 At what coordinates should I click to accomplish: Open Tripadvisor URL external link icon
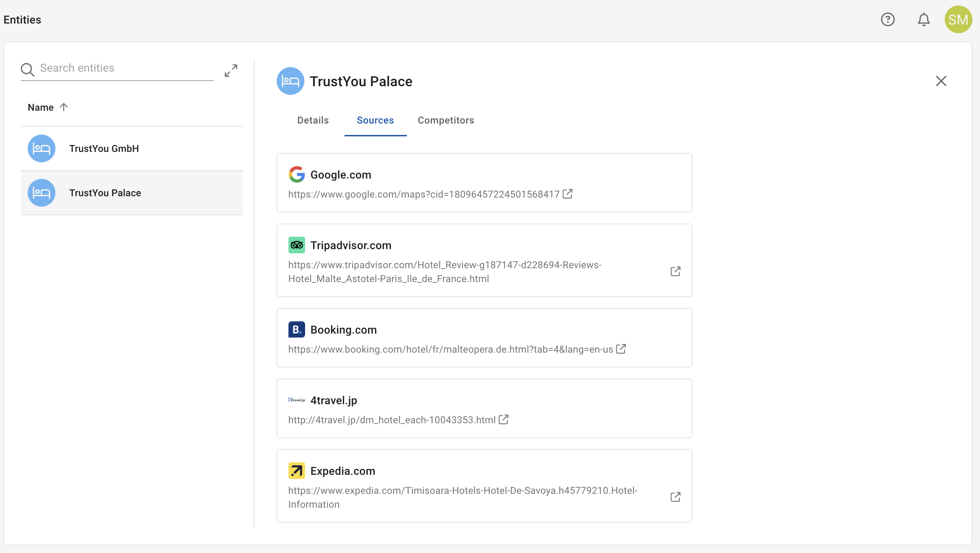pyautogui.click(x=675, y=271)
